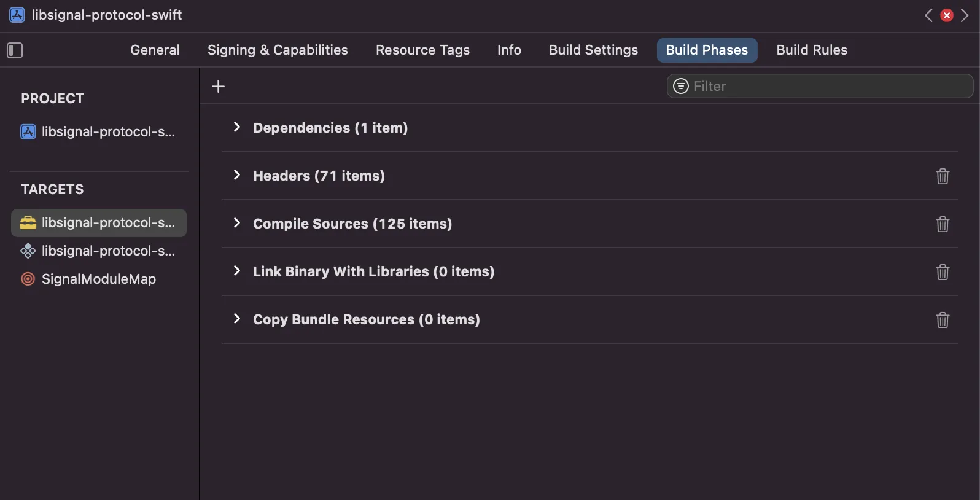Delete Link Binary With Libraries phase

tap(942, 272)
